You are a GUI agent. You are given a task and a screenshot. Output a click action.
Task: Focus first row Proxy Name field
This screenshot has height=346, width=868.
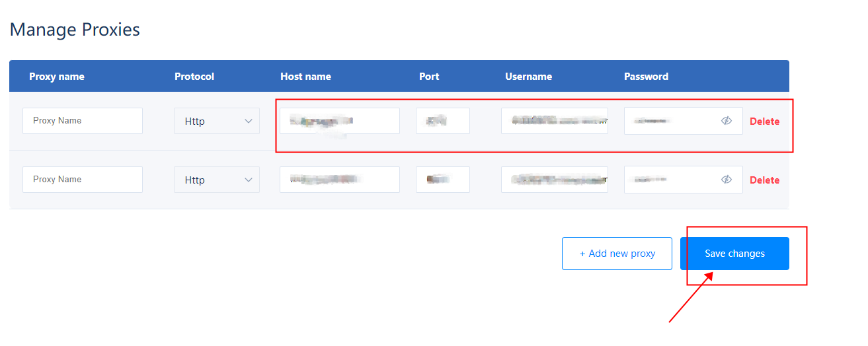(x=83, y=121)
